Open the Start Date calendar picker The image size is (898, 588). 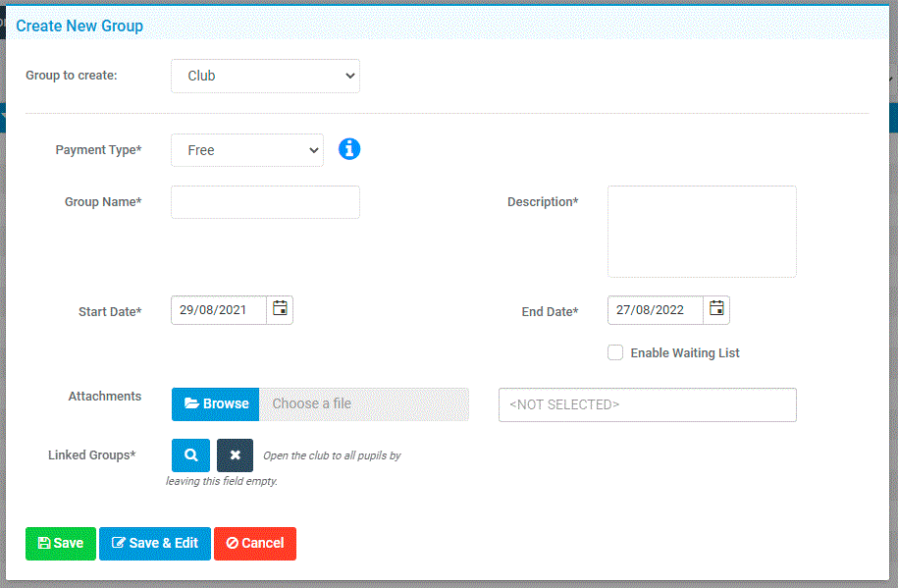click(x=280, y=310)
